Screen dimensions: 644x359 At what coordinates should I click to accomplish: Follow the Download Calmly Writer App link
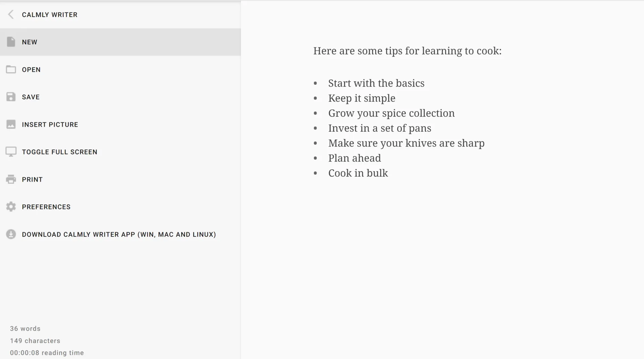119,235
